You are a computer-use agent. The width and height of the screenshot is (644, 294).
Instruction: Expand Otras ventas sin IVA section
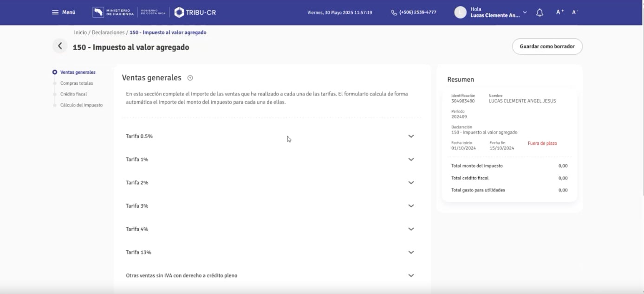click(410, 275)
